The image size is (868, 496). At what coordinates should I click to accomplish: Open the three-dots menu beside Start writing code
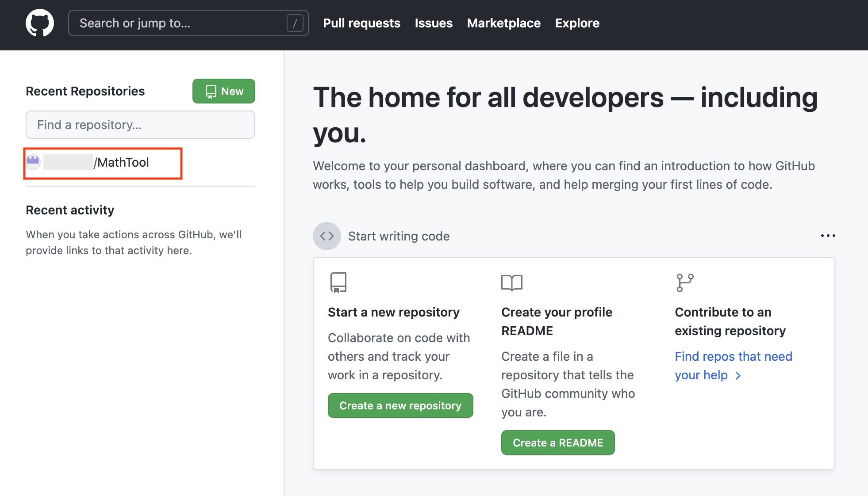click(x=828, y=236)
